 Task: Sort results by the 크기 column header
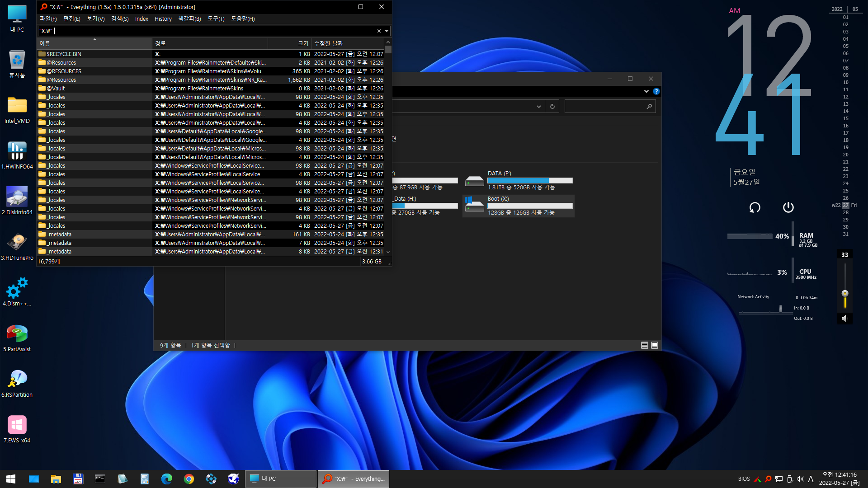click(289, 43)
